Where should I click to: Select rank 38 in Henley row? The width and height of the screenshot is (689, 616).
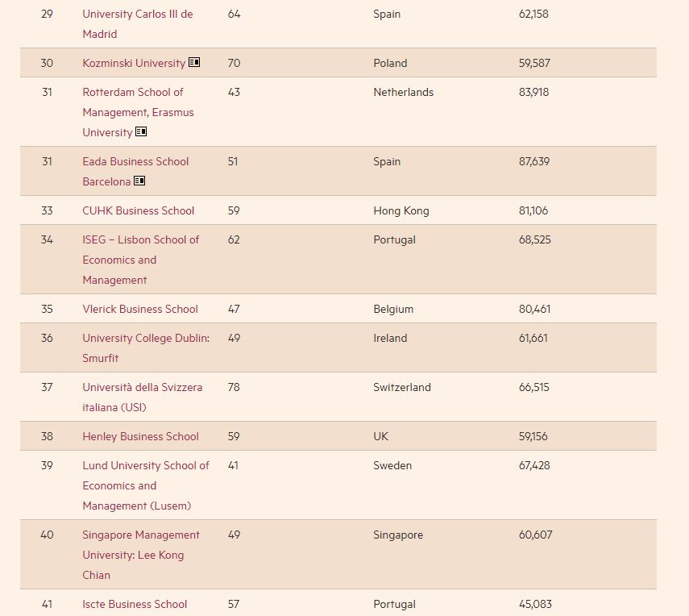coord(47,437)
